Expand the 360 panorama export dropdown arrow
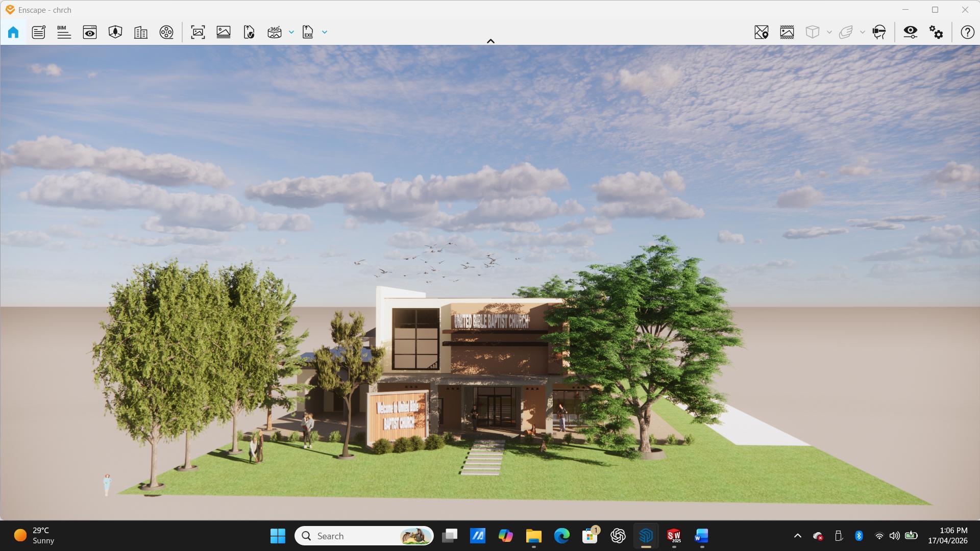This screenshot has width=980, height=551. [291, 32]
